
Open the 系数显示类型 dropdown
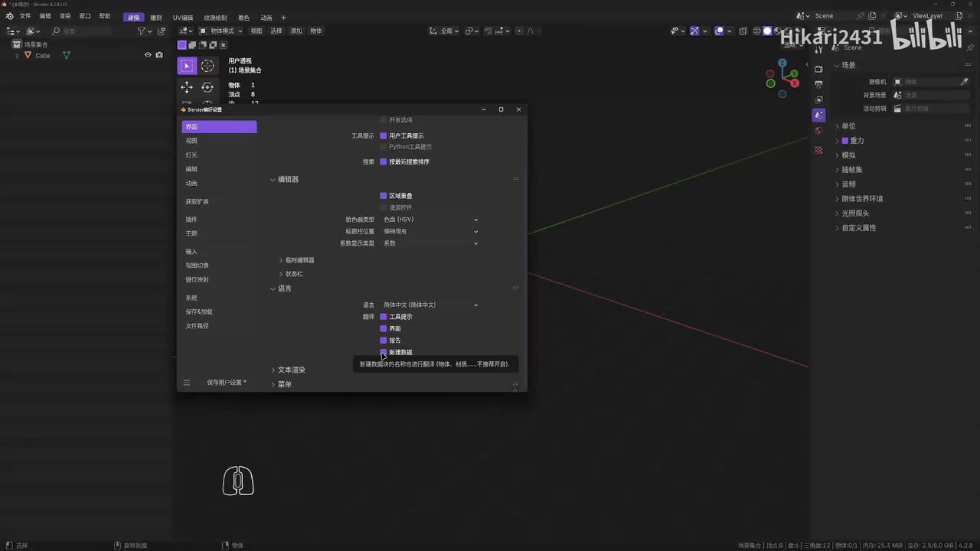[430, 243]
